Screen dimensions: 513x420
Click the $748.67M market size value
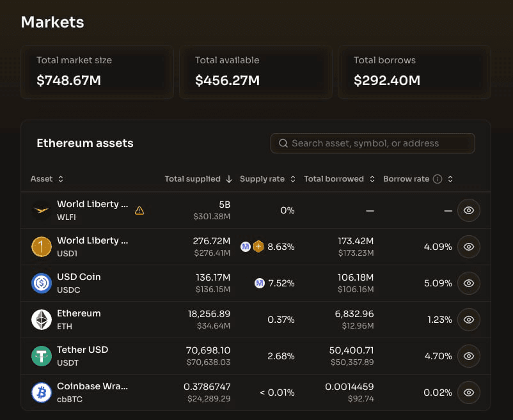pyautogui.click(x=68, y=81)
